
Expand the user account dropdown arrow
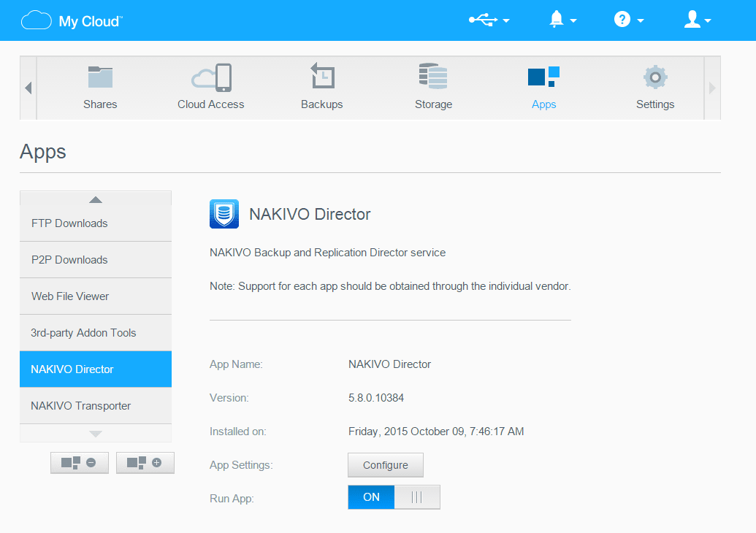(x=708, y=20)
